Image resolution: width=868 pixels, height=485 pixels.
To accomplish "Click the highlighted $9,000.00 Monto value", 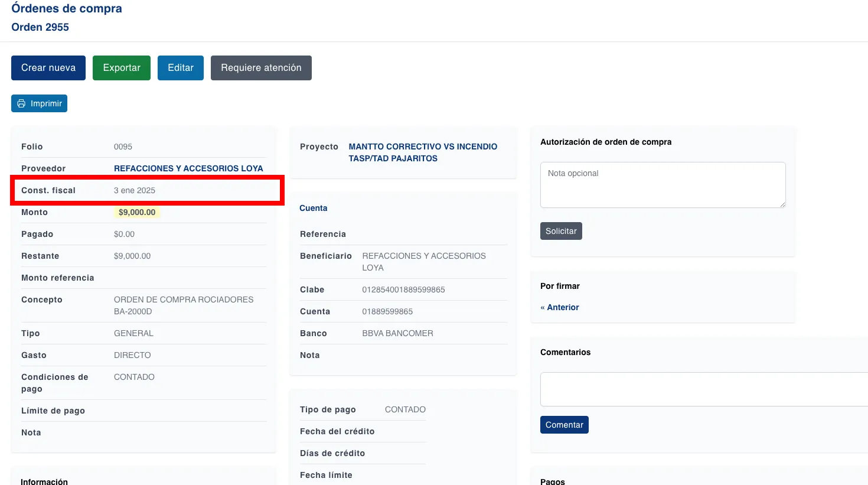I will click(x=137, y=212).
